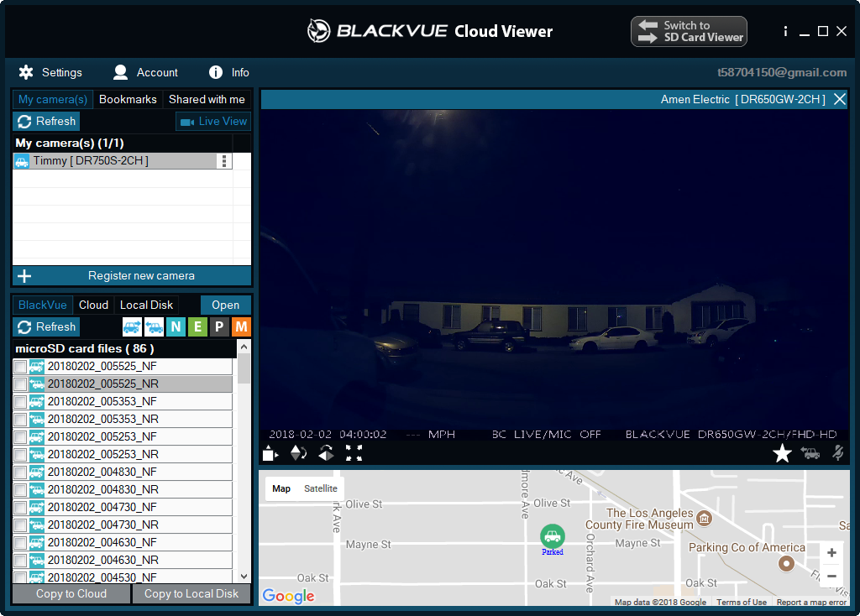The height and width of the screenshot is (616, 860).
Task: Register a new camera
Action: (132, 275)
